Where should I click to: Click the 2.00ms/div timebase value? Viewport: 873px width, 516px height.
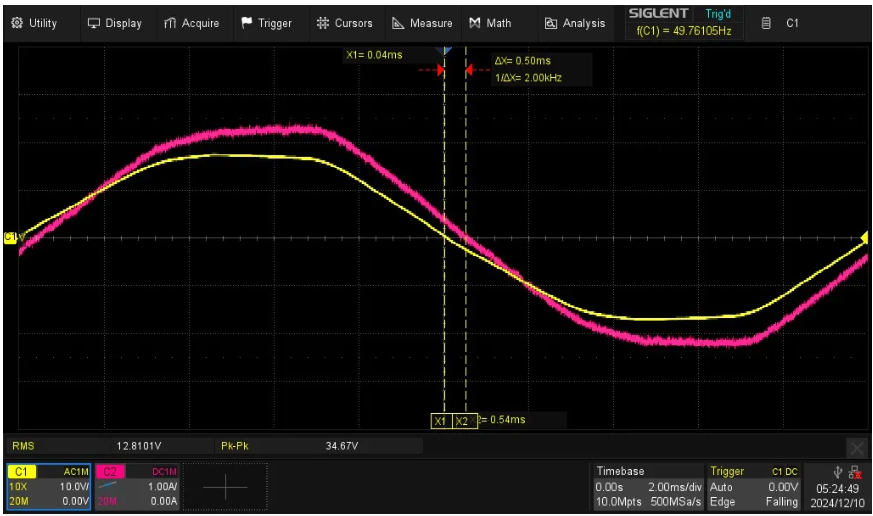coord(675,487)
